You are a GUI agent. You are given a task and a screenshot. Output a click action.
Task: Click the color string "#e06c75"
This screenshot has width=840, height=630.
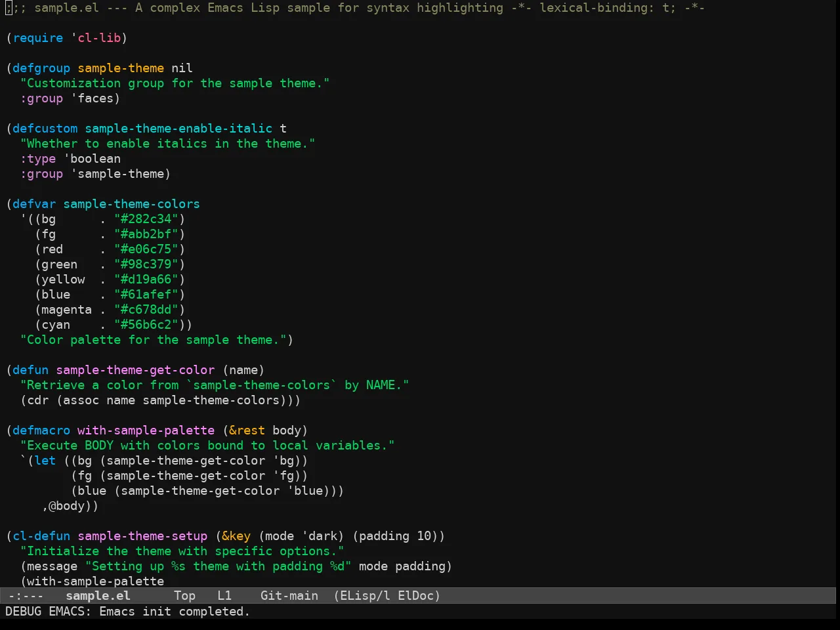146,249
